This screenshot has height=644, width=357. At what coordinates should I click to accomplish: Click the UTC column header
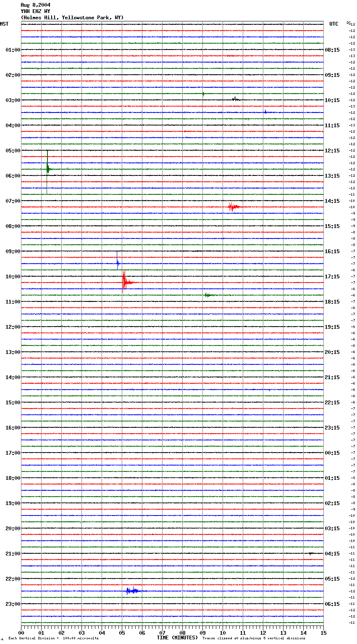[334, 24]
